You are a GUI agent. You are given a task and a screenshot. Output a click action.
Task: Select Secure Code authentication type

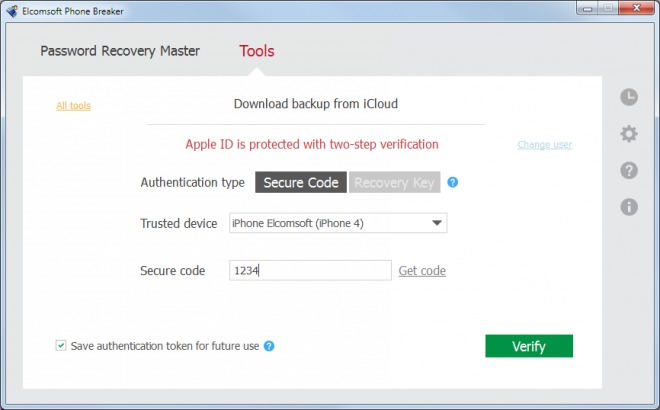coord(301,182)
